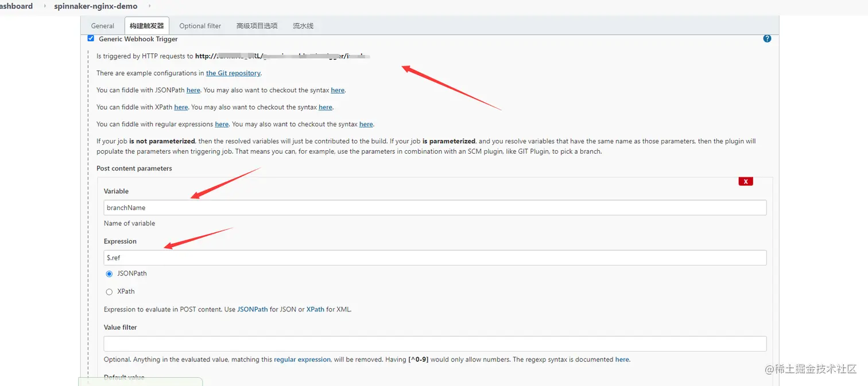Open the JSONPath syntax 'here' link
Image resolution: width=868 pixels, height=386 pixels.
click(x=338, y=91)
